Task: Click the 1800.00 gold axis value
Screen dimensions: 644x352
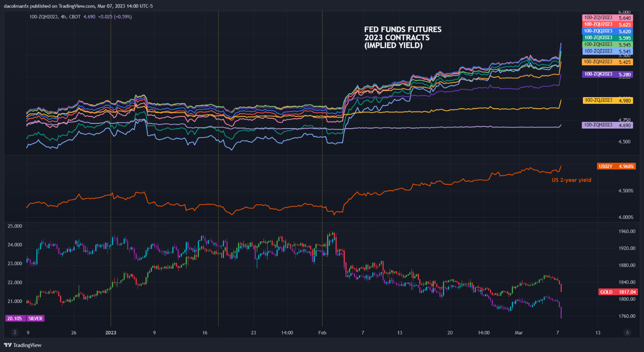Action: pyautogui.click(x=626, y=299)
